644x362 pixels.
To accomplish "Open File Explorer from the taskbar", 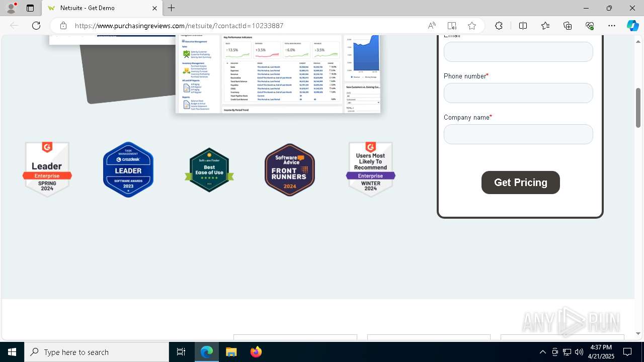I will 231,352.
